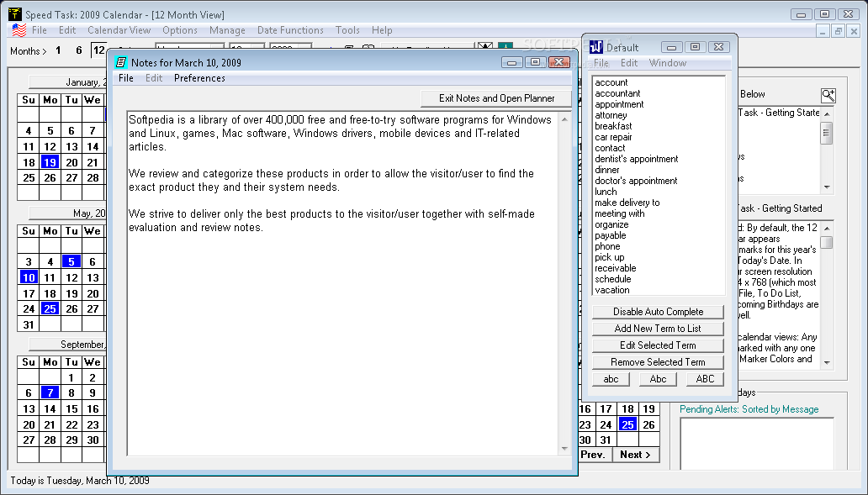This screenshot has width=868, height=495.
Task: Click the Default window W icon
Action: 595,47
